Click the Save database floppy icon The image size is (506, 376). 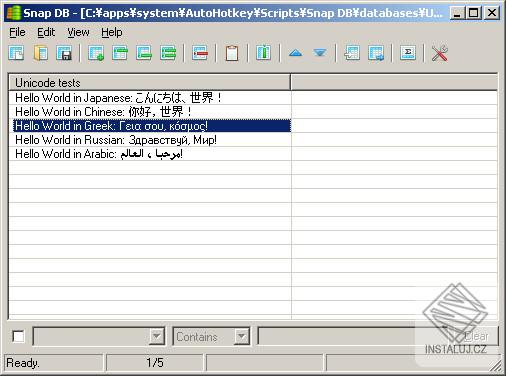64,53
